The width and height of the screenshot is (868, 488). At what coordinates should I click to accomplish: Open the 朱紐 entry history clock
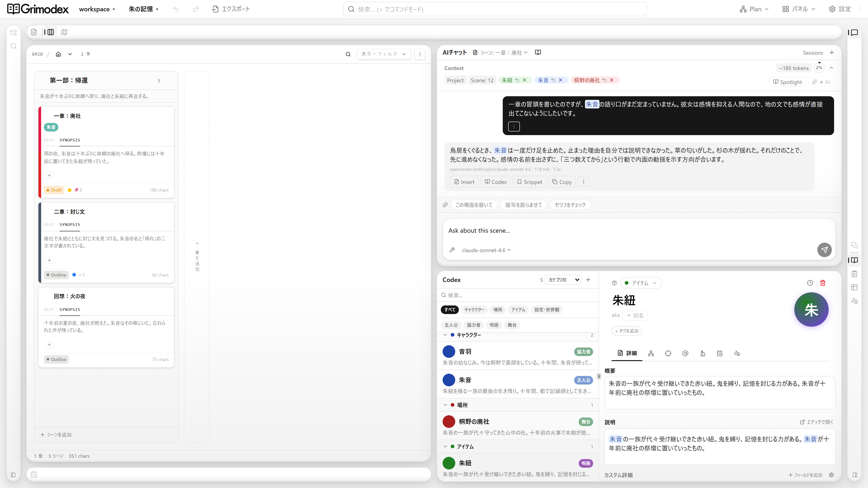click(x=810, y=283)
